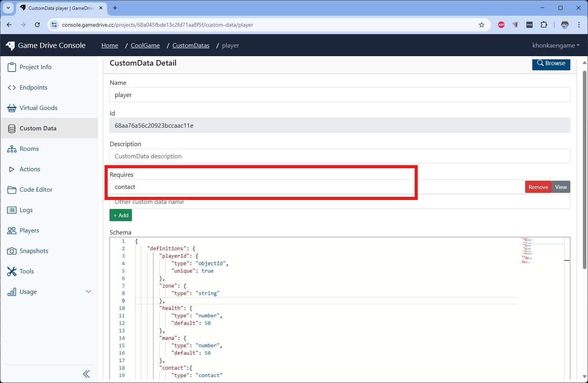Collapse the sidebar with the double-chevron
588x383 pixels.
point(86,374)
